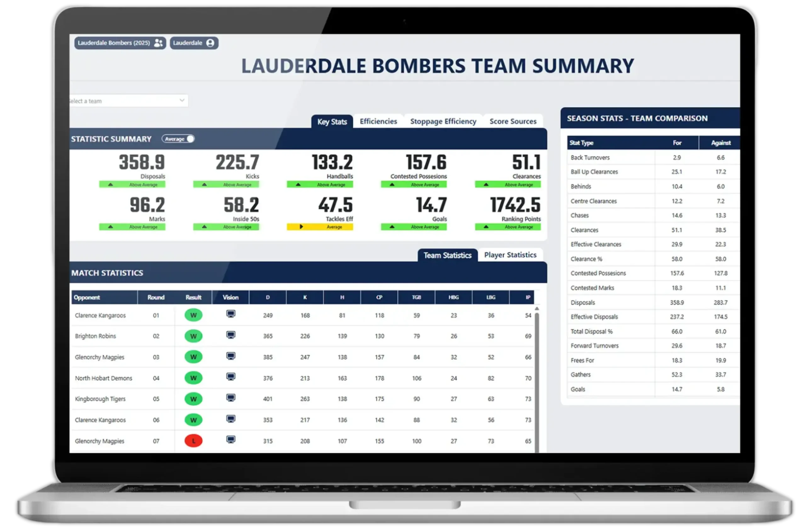Image resolution: width=806 pixels, height=532 pixels.
Task: Click the user profile icon beside Lauderdale
Action: point(210,43)
